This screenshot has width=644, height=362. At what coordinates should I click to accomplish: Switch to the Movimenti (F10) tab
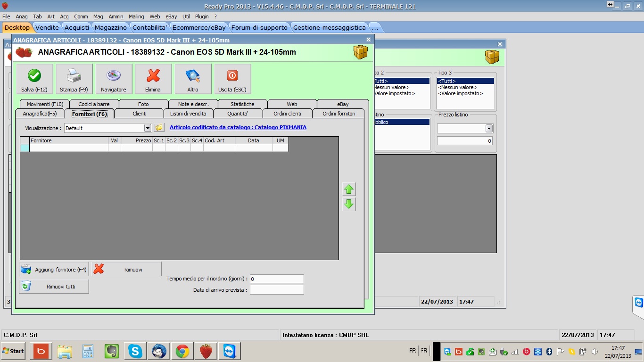click(x=45, y=104)
